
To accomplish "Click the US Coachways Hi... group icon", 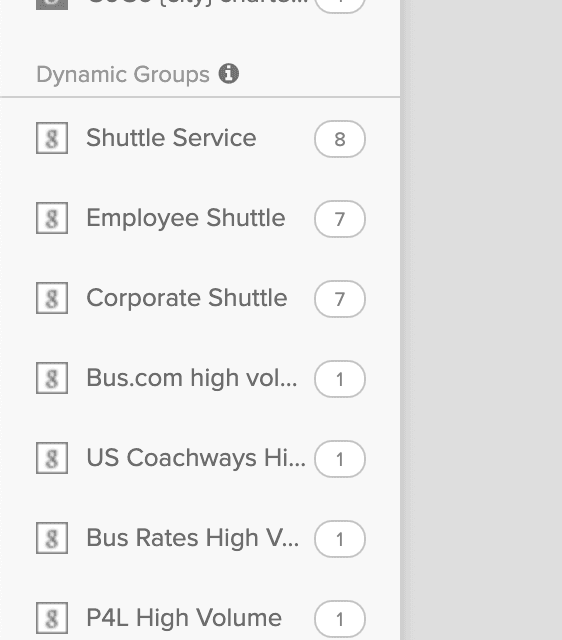I will (x=52, y=458).
